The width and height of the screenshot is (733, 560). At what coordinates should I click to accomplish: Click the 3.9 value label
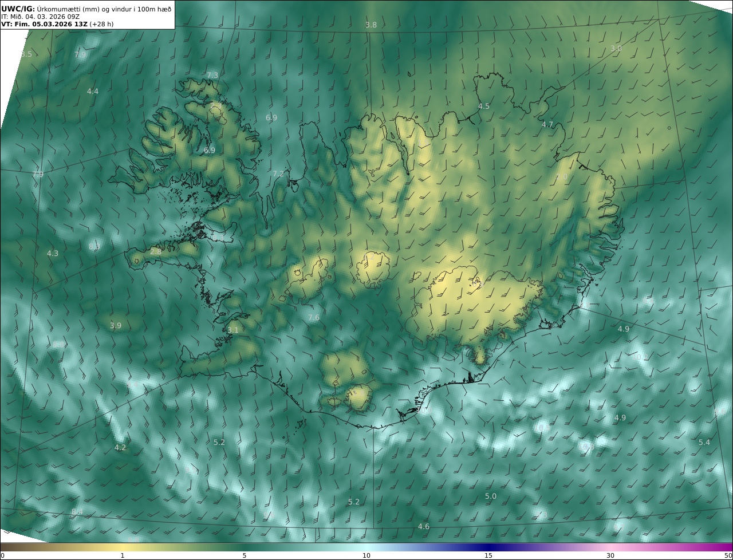point(116,325)
